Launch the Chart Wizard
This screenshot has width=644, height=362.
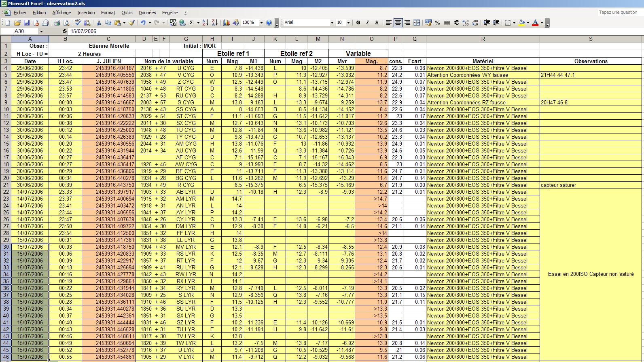coord(227,23)
